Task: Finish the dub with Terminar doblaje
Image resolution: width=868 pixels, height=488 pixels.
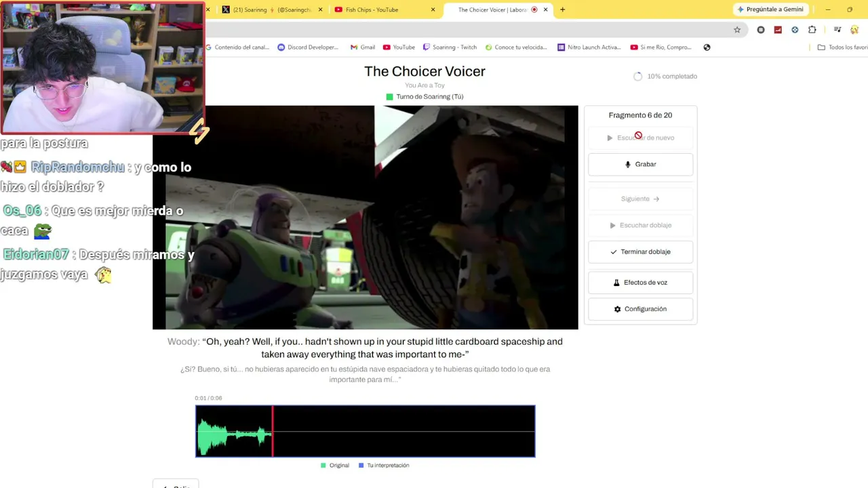Action: point(640,251)
